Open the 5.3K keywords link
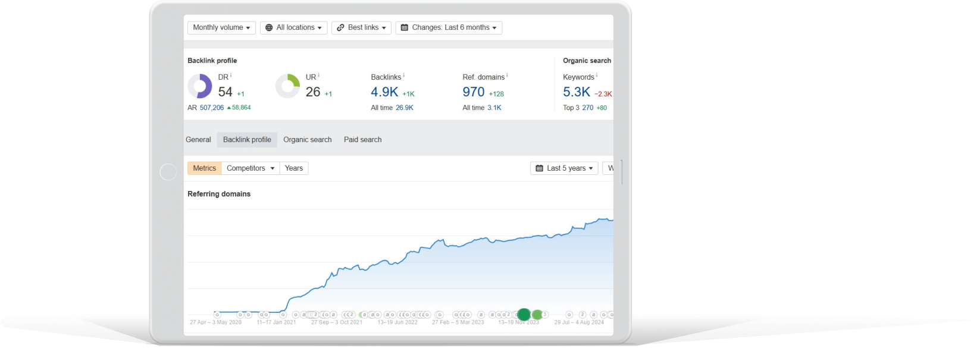 tap(577, 92)
